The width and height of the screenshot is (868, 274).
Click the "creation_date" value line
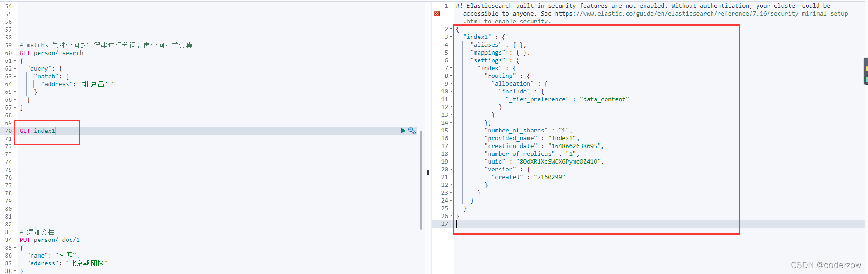(x=544, y=146)
